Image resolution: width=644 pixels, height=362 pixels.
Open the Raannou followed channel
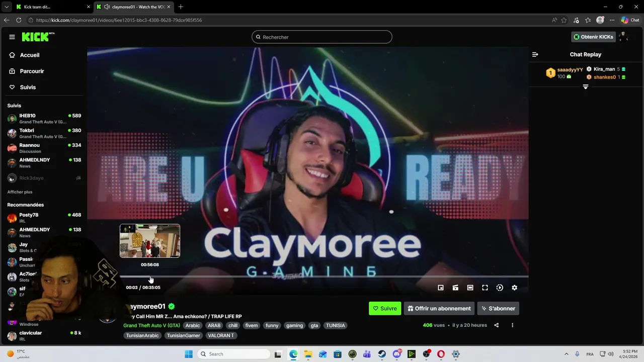tap(44, 148)
